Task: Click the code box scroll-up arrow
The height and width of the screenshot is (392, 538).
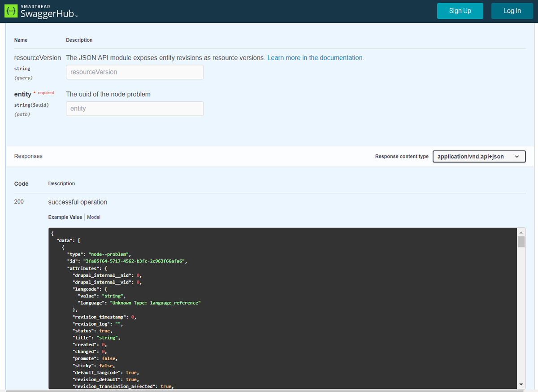Action: click(x=521, y=232)
